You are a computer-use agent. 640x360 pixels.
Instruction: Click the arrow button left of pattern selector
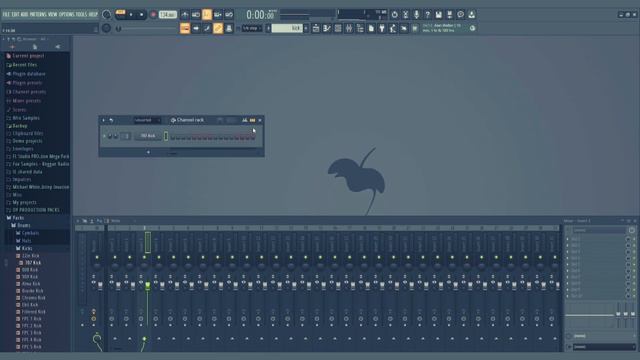268,28
